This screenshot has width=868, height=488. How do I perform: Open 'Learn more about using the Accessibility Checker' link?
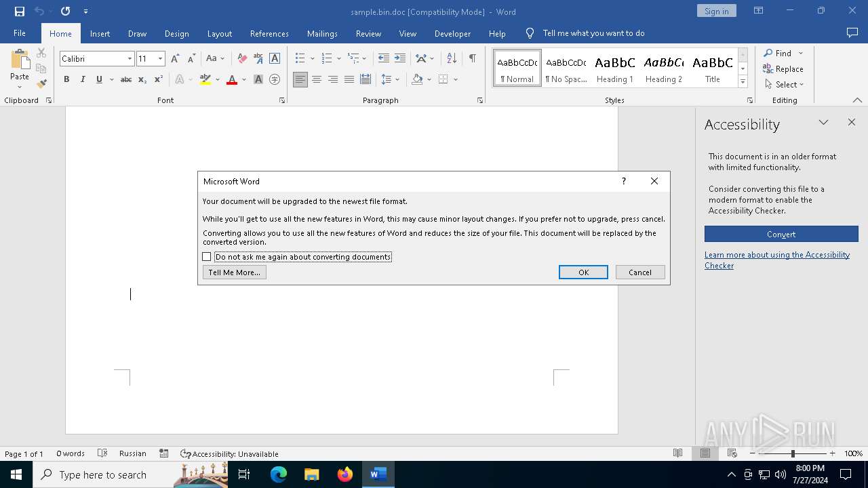click(x=777, y=260)
